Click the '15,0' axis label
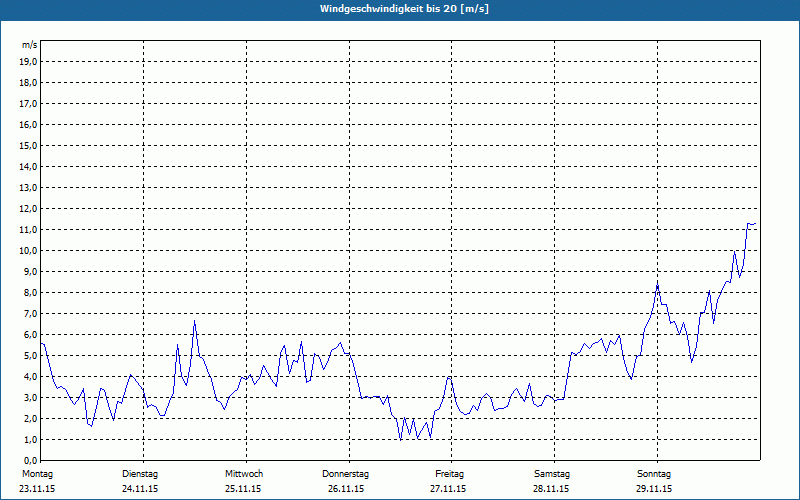This screenshot has width=800, height=500. pyautogui.click(x=28, y=145)
